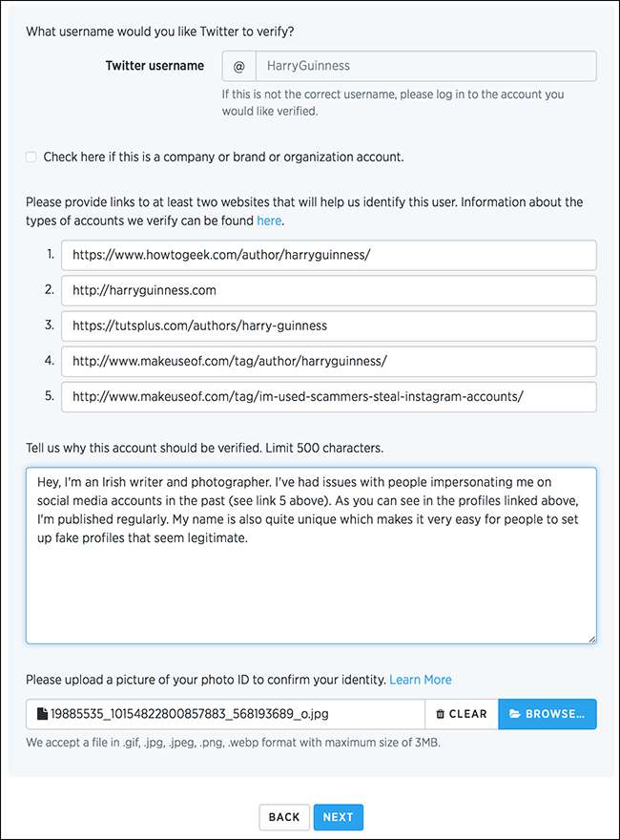Click the folder icon on Browse button
The height and width of the screenshot is (840, 620).
pos(514,714)
